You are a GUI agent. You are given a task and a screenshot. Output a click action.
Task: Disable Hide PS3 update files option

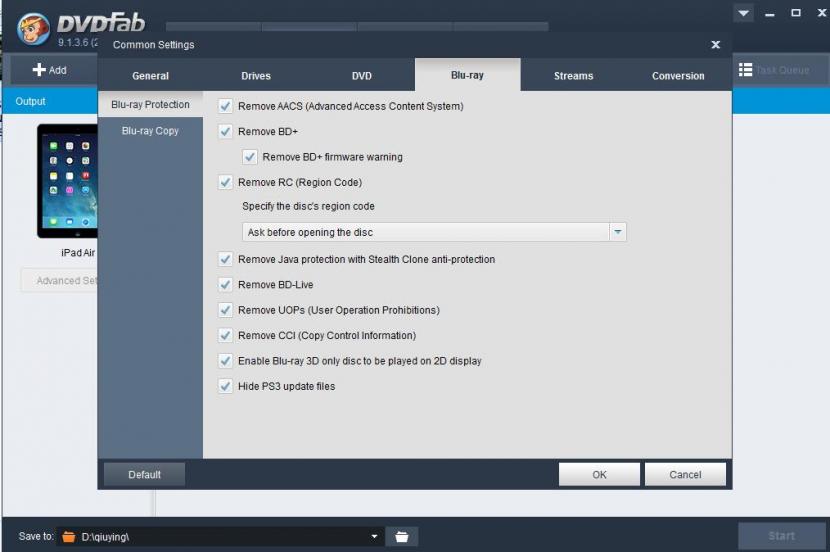[225, 386]
